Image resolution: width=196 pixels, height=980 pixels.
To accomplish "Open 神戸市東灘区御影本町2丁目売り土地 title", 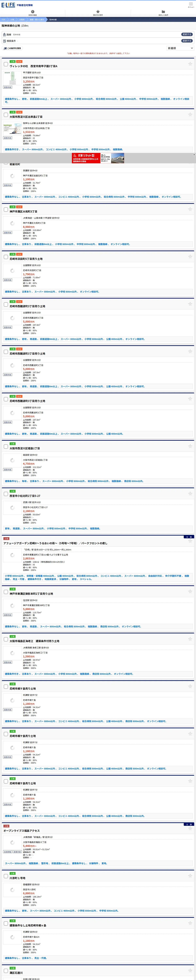I will pyautogui.click(x=31, y=594).
